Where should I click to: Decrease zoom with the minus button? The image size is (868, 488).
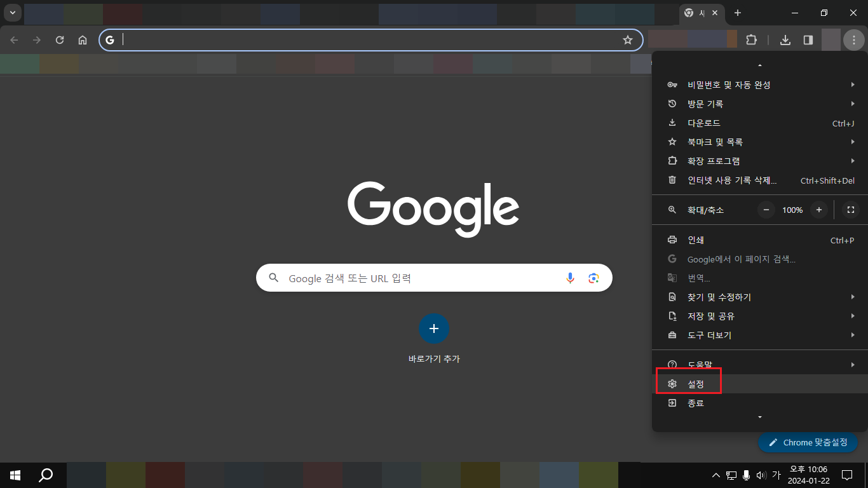(766, 210)
